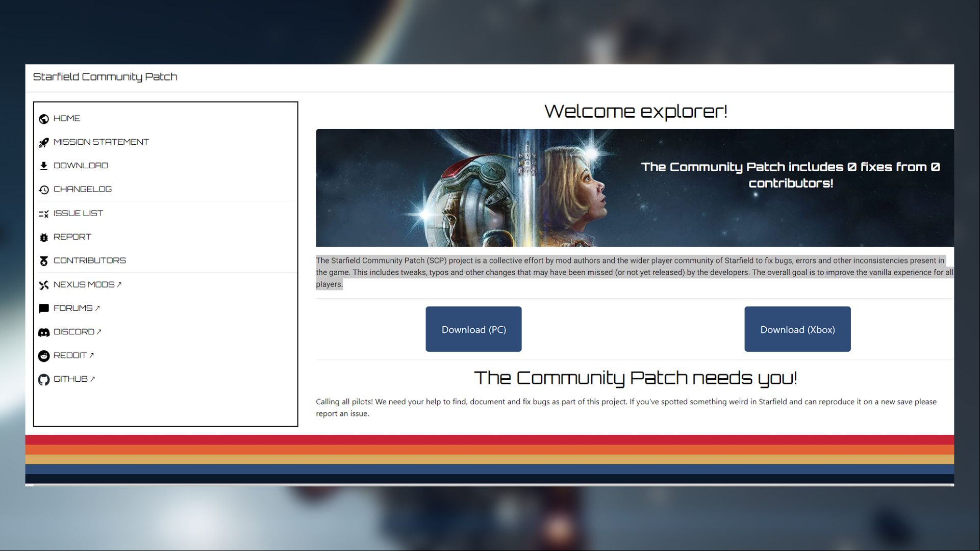Go to MISSION STATEMENT page
This screenshot has width=980, height=551.
[101, 142]
